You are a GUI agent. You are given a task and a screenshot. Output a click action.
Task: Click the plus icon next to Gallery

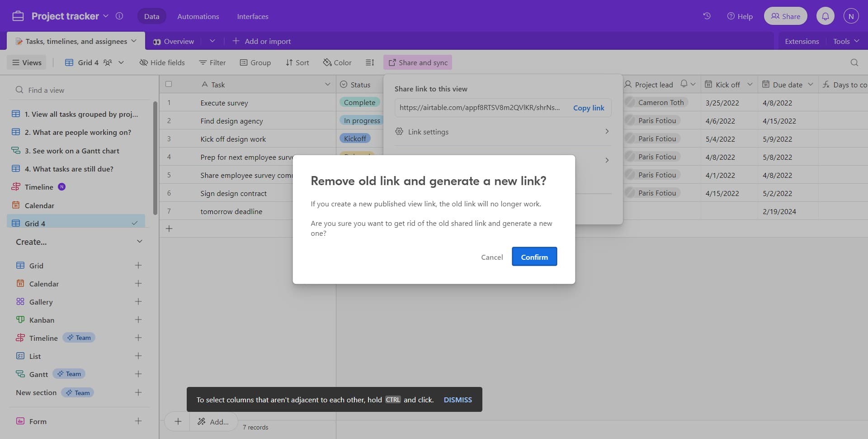click(138, 302)
